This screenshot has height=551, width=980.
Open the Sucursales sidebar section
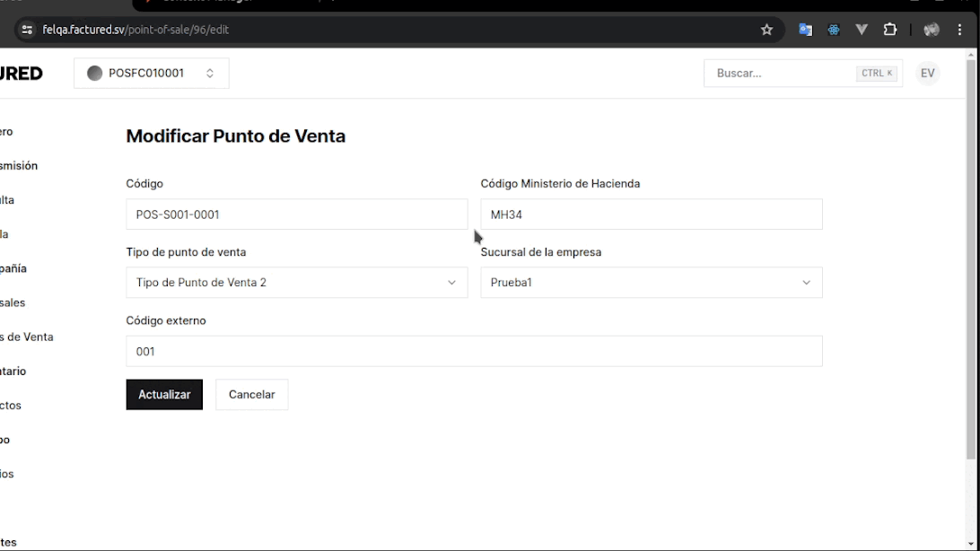(x=18, y=302)
